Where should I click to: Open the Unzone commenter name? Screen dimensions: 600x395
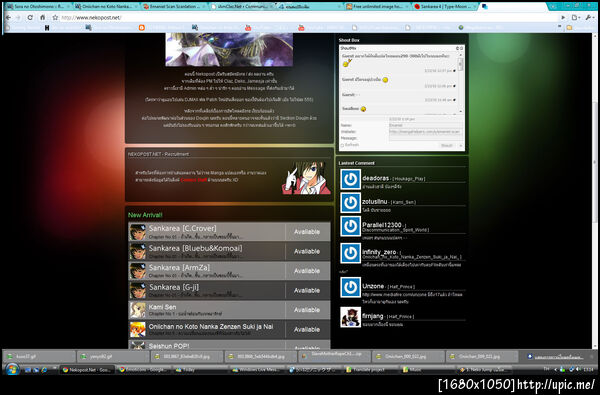pyautogui.click(x=373, y=286)
